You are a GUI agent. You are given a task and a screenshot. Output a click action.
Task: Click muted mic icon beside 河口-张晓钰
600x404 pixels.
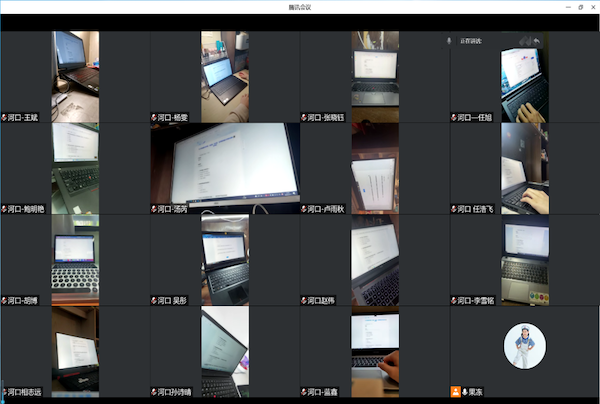[304, 117]
